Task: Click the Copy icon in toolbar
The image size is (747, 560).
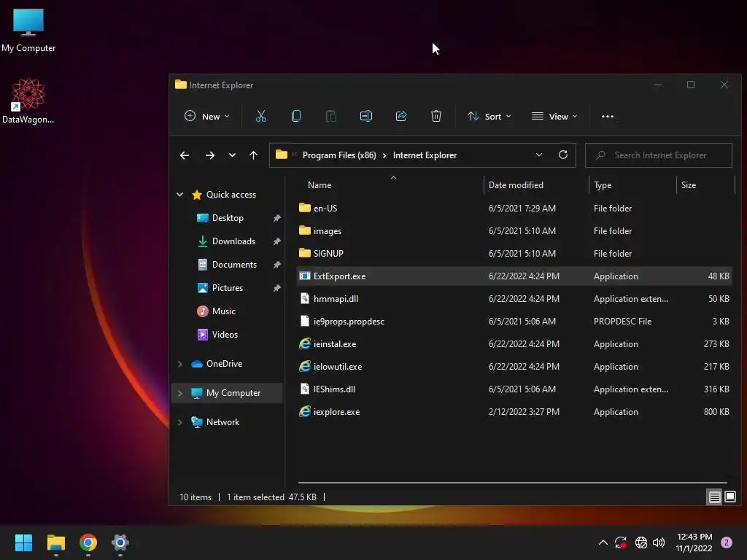Action: 296,116
